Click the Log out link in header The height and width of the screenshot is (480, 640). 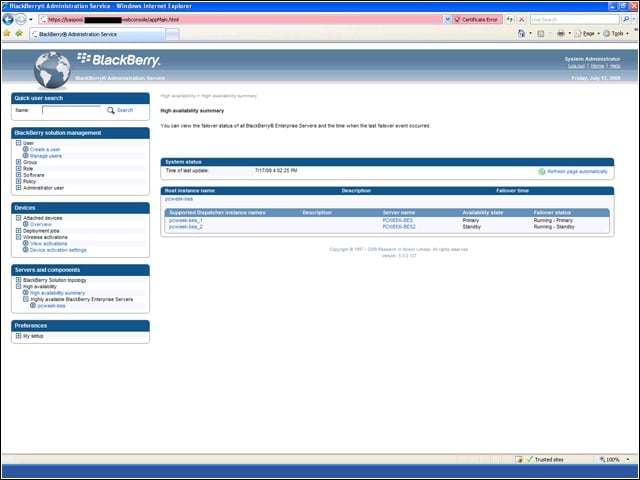576,66
